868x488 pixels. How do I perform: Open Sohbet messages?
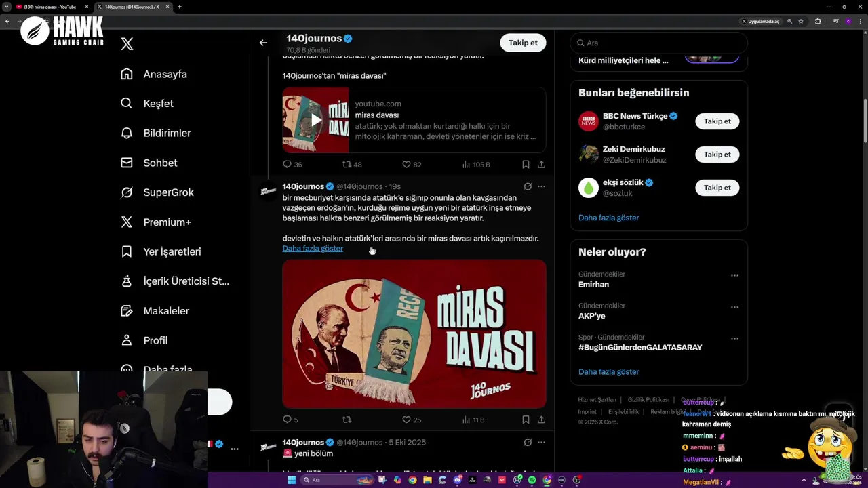[149, 163]
